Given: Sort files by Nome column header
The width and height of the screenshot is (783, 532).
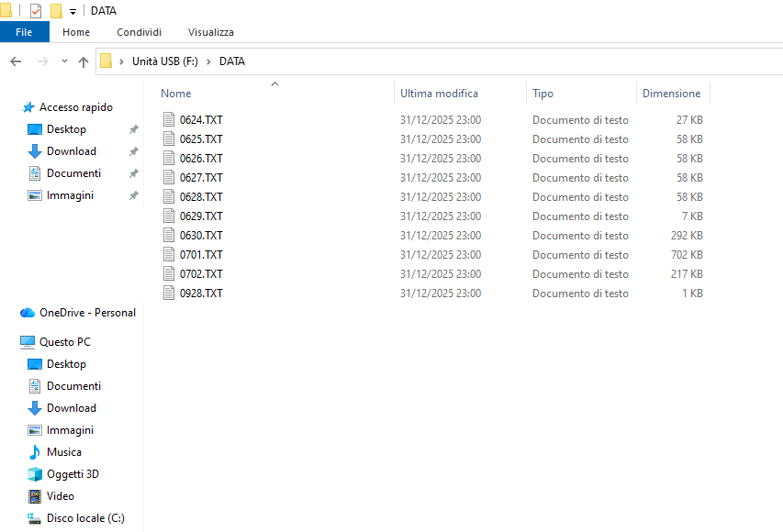Looking at the screenshot, I should point(175,94).
